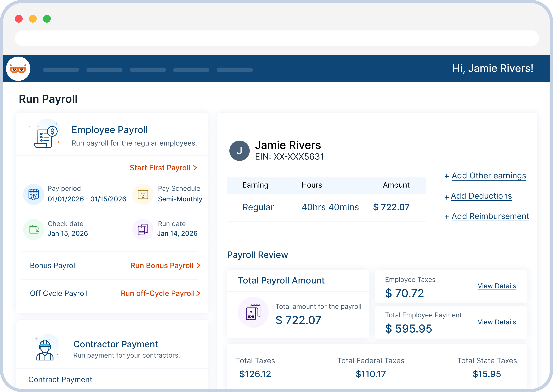The height and width of the screenshot is (392, 553).
Task: Click the owl logo in the navigation bar
Action: tap(19, 68)
